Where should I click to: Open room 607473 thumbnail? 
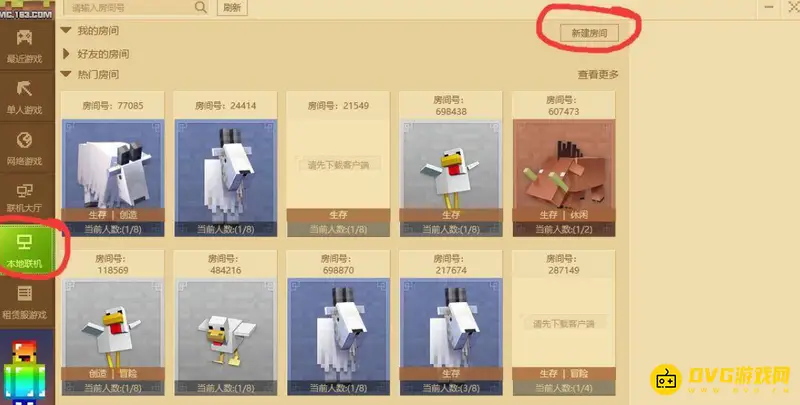tap(564, 164)
